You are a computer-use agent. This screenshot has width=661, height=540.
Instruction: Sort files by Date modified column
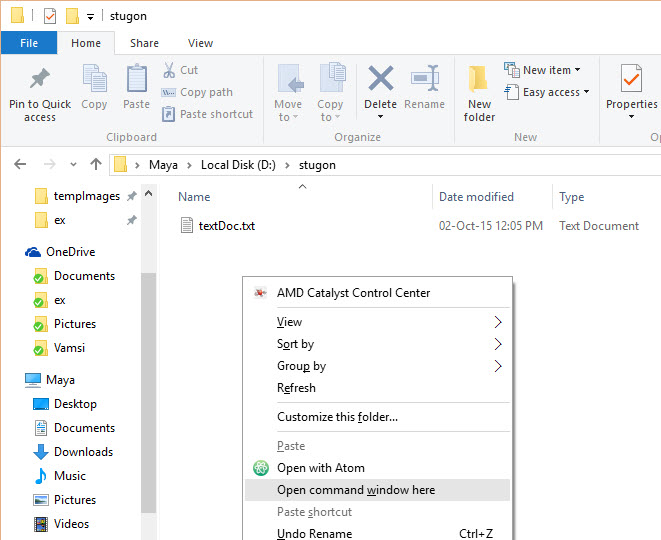(476, 197)
